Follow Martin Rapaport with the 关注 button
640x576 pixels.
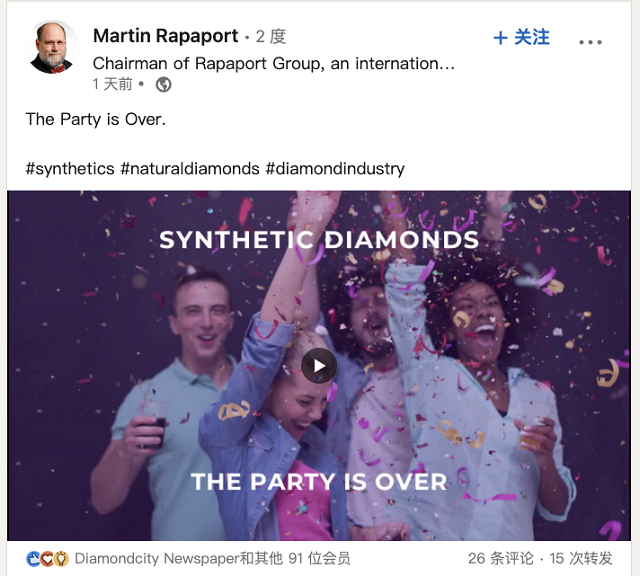click(521, 37)
